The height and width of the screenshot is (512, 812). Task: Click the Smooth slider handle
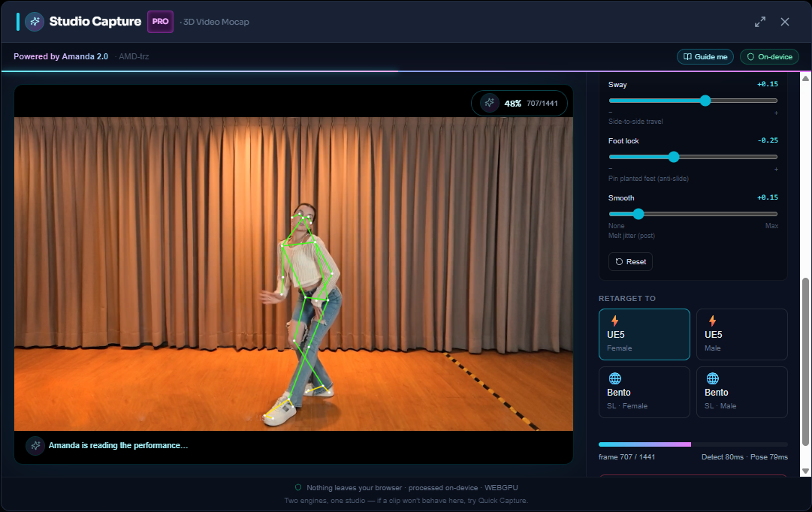coord(638,214)
